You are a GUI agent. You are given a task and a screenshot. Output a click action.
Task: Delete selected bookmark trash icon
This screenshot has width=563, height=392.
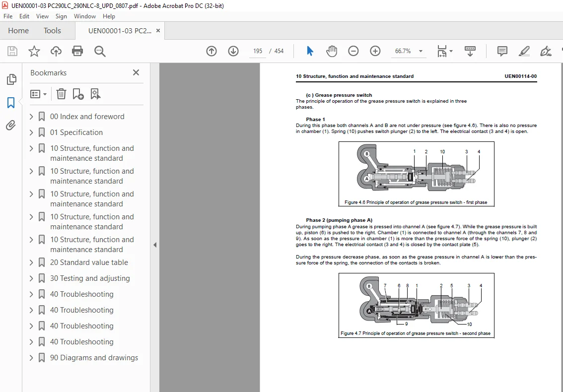[x=61, y=94]
